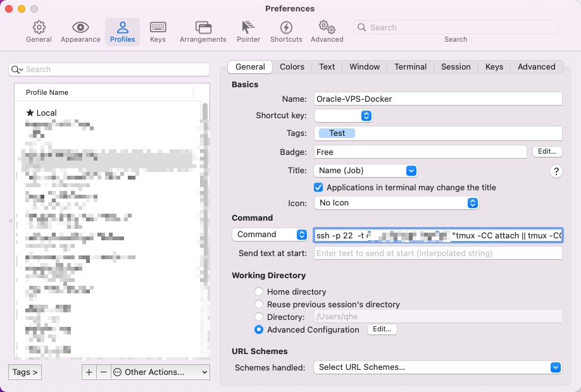Open the Icon dropdown showing No Icon
581x392 pixels.
click(x=396, y=203)
